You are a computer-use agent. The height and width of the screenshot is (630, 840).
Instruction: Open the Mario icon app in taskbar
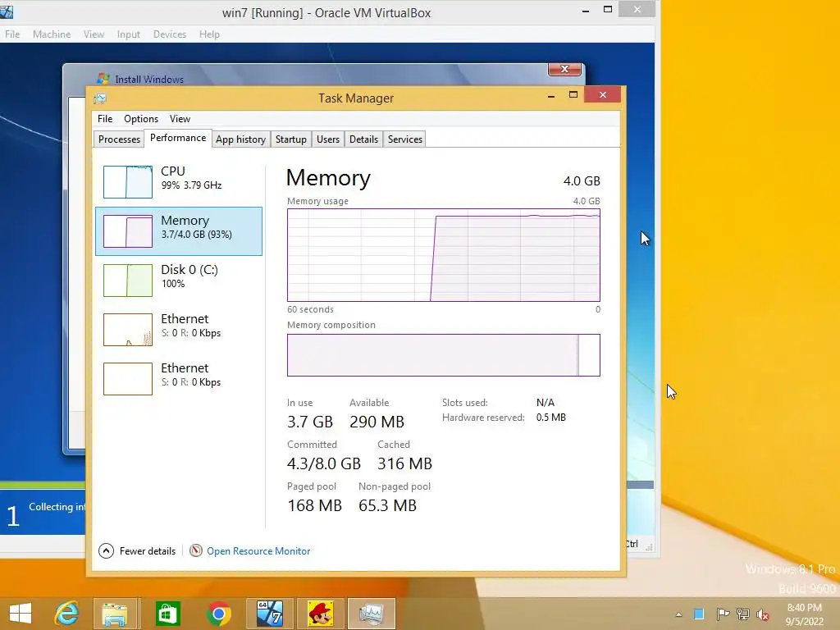tap(321, 614)
